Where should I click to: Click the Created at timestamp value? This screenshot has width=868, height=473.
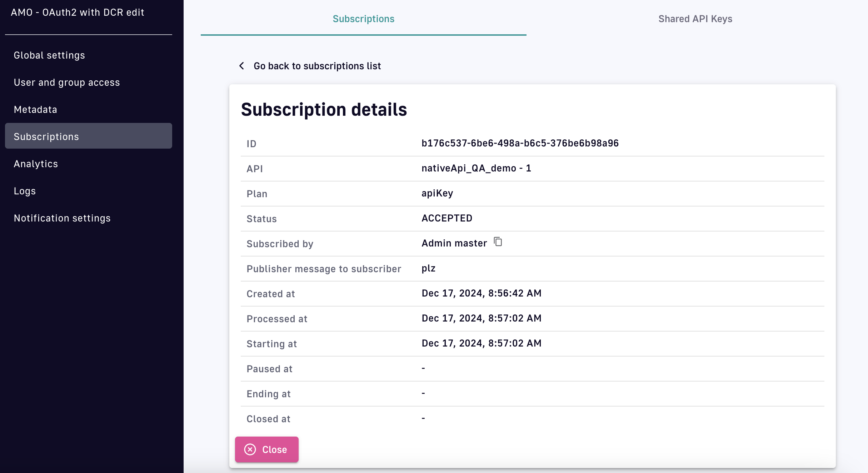(481, 293)
